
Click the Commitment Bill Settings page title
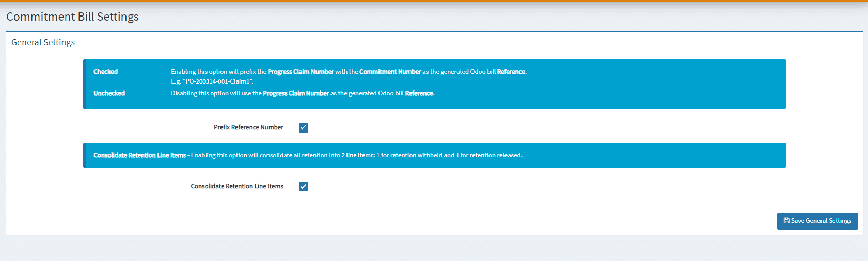[x=72, y=17]
